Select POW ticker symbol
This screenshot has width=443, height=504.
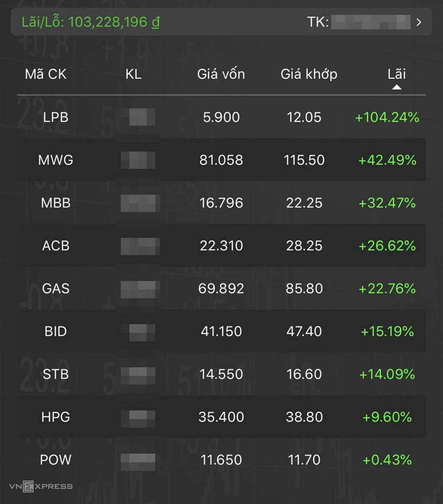point(56,460)
